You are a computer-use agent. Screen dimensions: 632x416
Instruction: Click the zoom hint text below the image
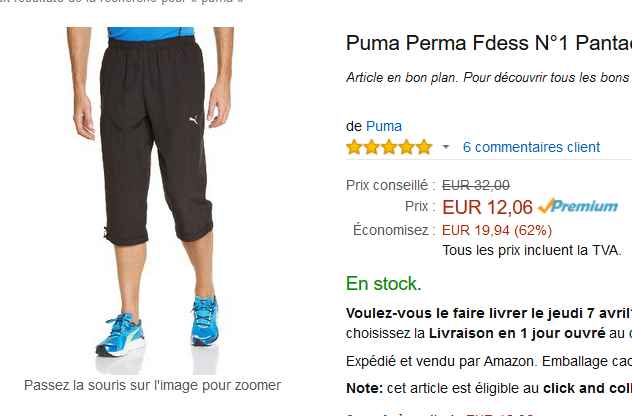(x=152, y=385)
